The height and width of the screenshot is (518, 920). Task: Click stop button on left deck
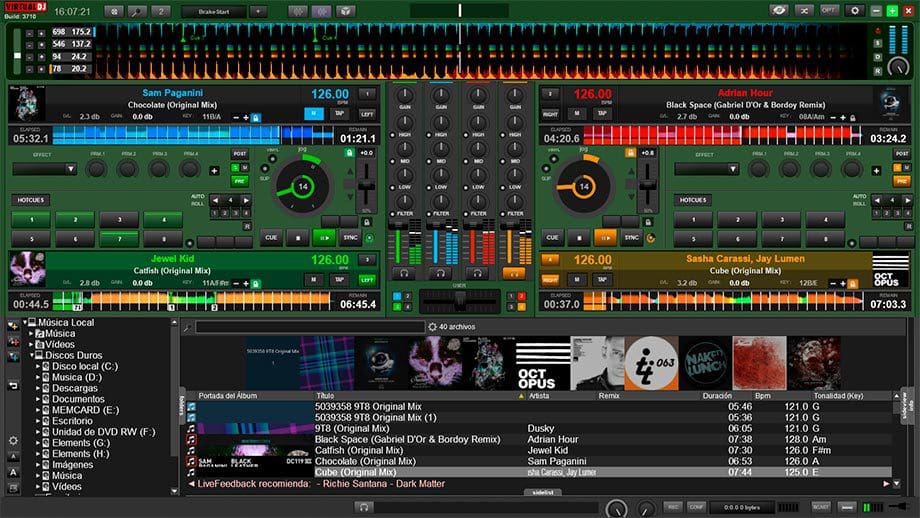pos(297,238)
